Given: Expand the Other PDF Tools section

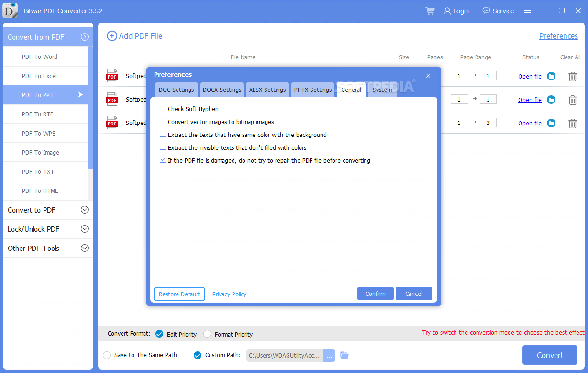Looking at the screenshot, I should pos(85,248).
